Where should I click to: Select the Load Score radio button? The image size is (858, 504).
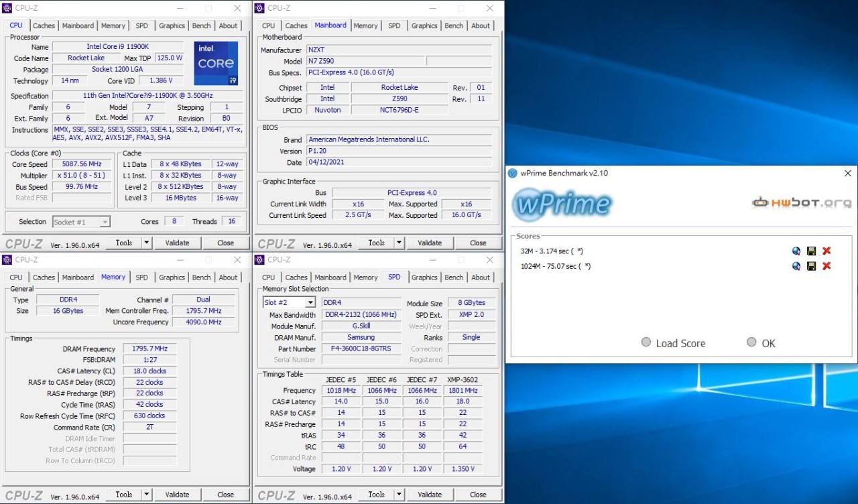(x=646, y=342)
